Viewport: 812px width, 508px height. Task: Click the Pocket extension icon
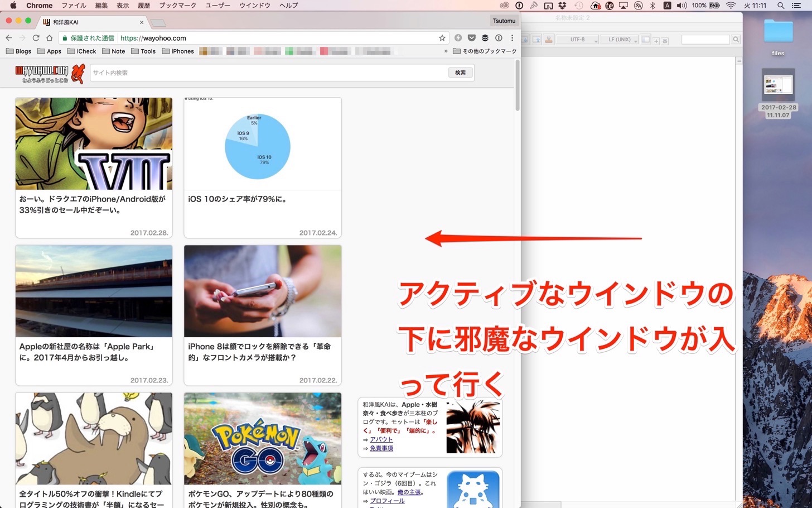pos(472,38)
